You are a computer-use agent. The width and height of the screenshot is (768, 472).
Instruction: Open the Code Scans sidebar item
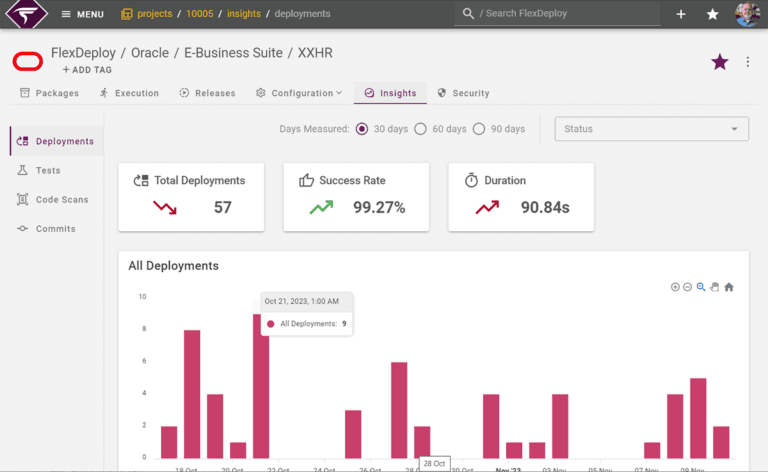tap(53, 200)
